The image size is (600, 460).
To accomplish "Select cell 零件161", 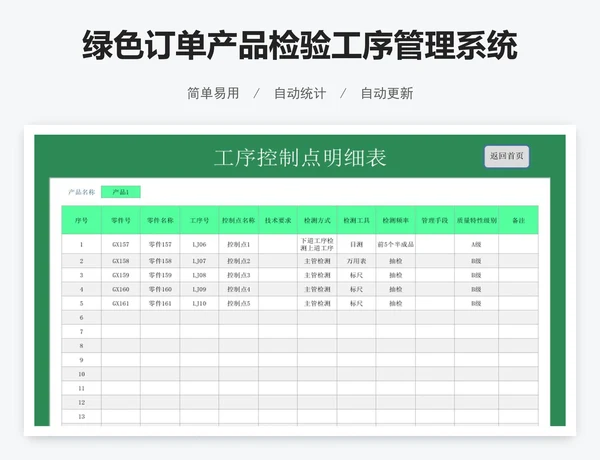I will coord(160,303).
